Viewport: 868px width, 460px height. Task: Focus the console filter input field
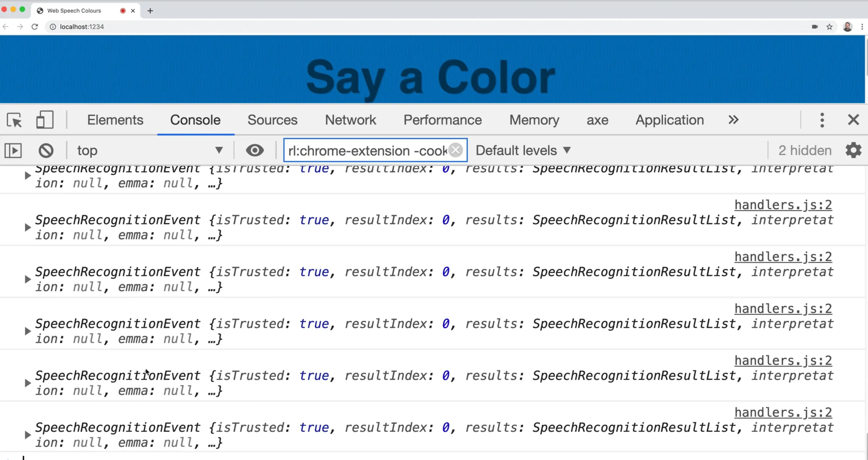click(367, 150)
